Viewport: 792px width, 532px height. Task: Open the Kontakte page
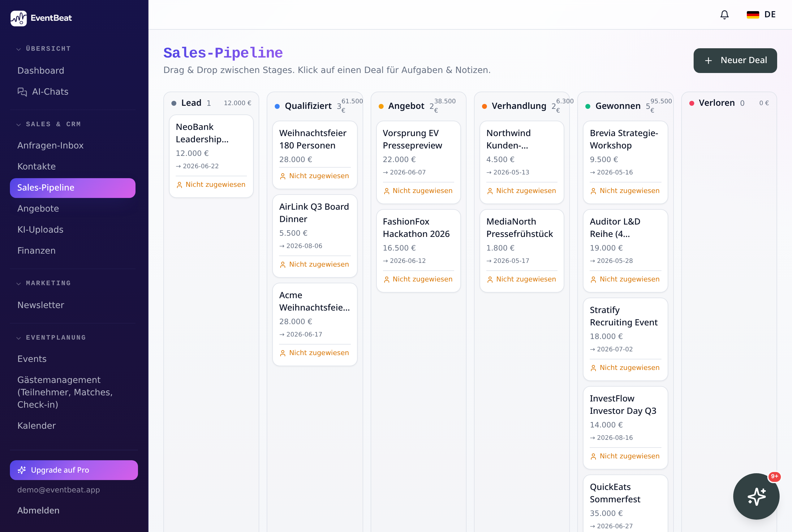(73, 166)
